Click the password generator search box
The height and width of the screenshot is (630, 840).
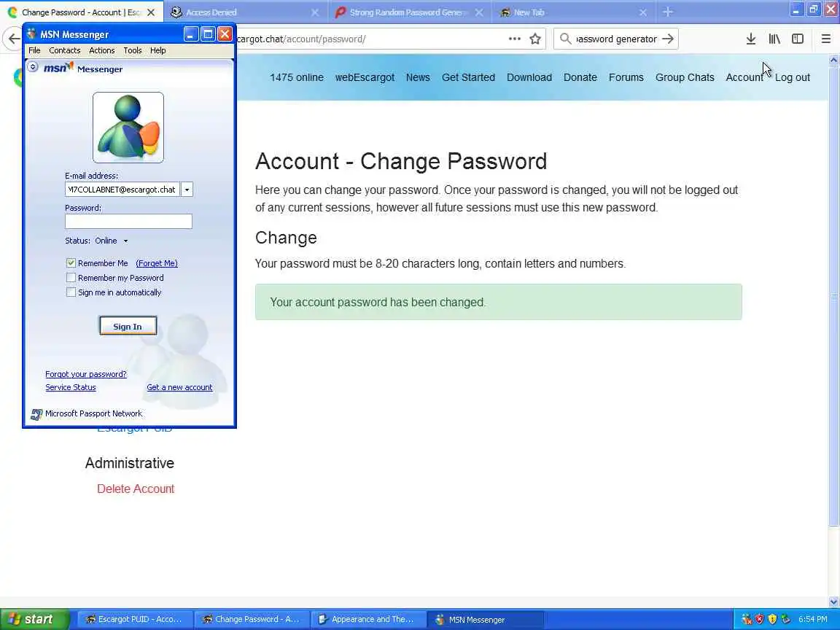tap(616, 39)
